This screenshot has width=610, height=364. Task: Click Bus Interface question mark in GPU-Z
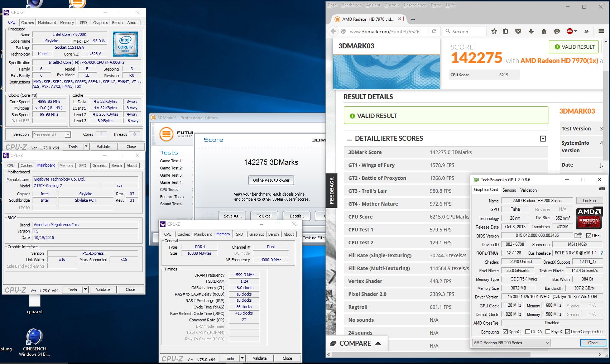tap(602, 253)
